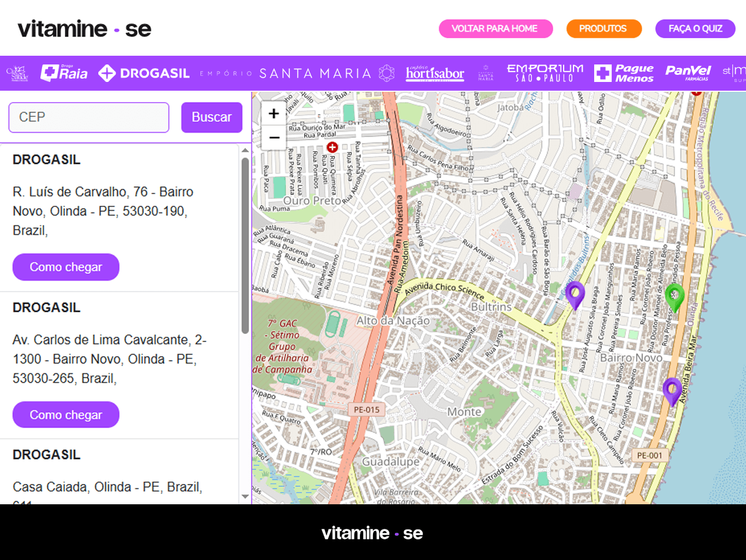
Task: Click the store list scrollbar thumb
Action: click(245, 246)
